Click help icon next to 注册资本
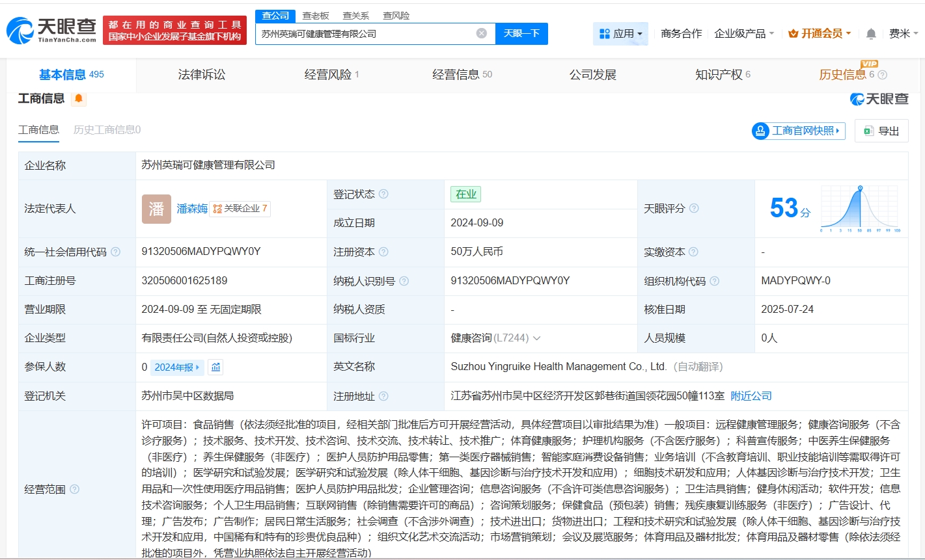The image size is (925, 560). 383,252
